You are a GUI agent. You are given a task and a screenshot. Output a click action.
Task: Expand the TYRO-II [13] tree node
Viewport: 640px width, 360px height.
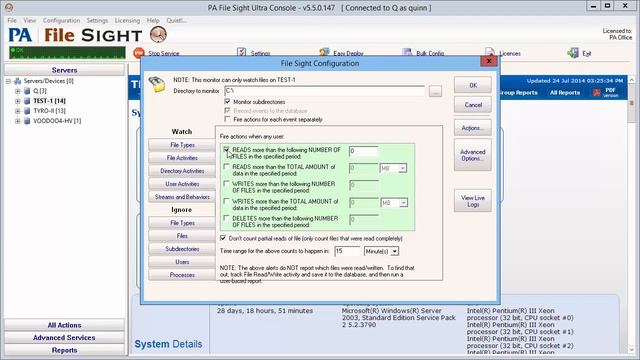click(18, 111)
